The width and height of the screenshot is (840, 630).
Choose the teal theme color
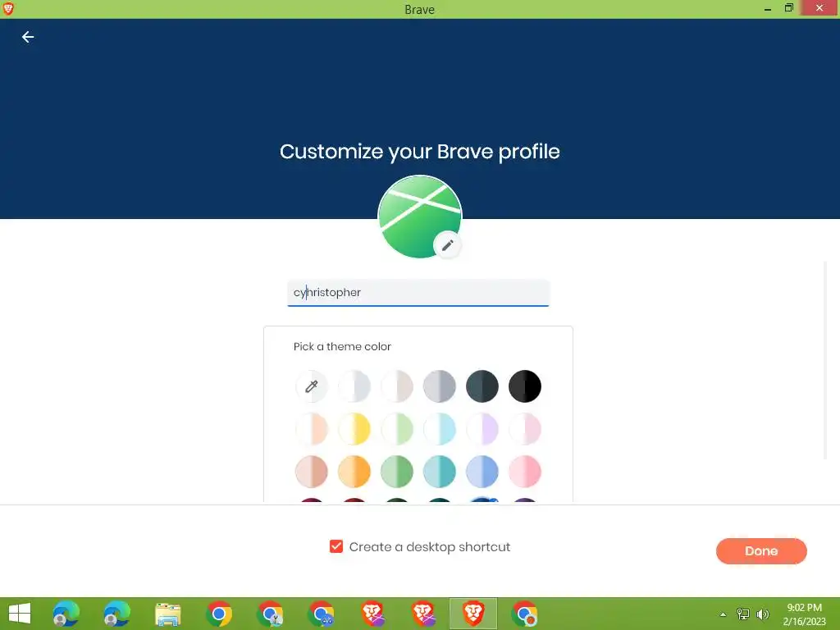pyautogui.click(x=440, y=472)
